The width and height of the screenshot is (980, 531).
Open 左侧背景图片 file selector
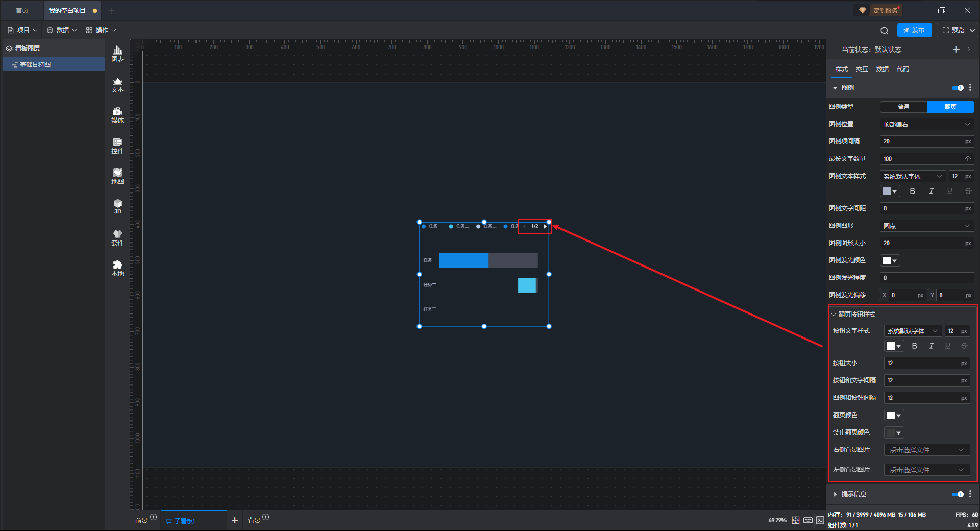click(x=927, y=470)
